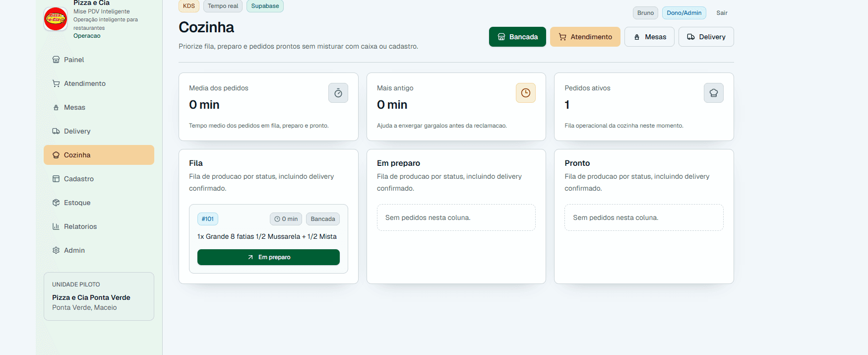Image resolution: width=868 pixels, height=355 pixels.
Task: Click the Operacao label under logo
Action: tap(87, 36)
